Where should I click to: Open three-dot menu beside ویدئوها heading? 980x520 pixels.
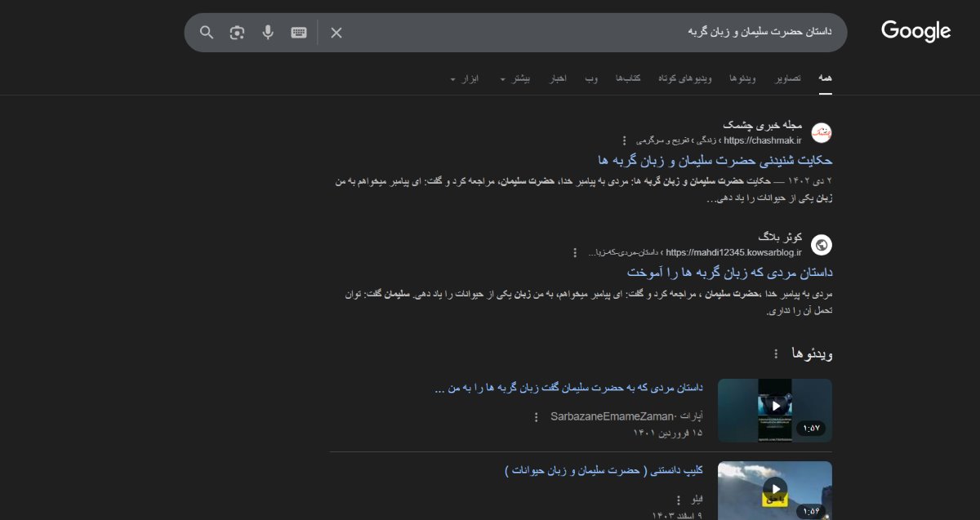[x=775, y=353]
